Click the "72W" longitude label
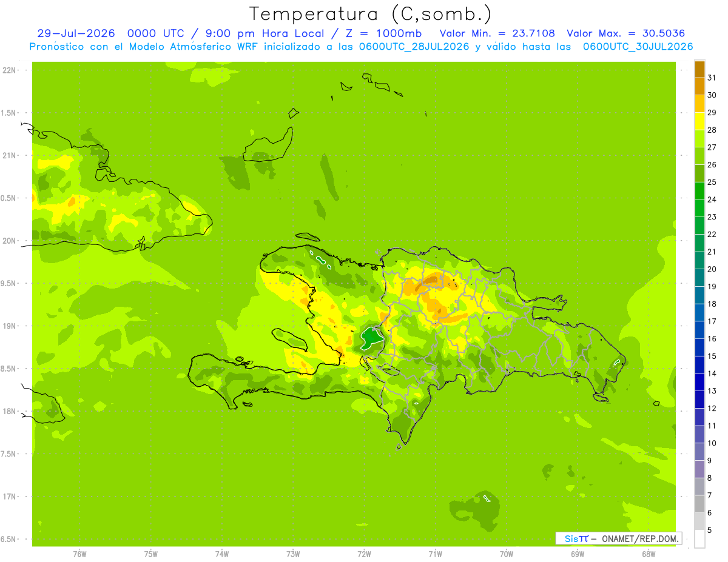Image resolution: width=728 pixels, height=562 pixels. point(364,554)
